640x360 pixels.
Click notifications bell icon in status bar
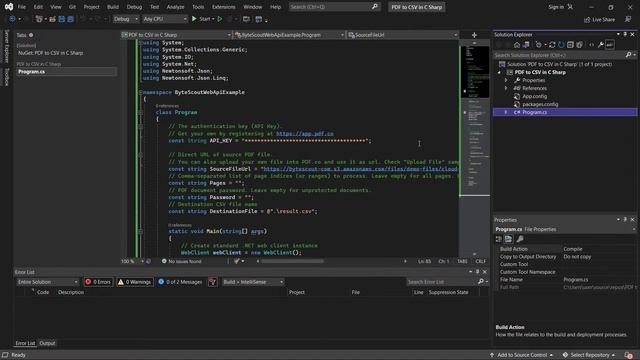tap(629, 355)
